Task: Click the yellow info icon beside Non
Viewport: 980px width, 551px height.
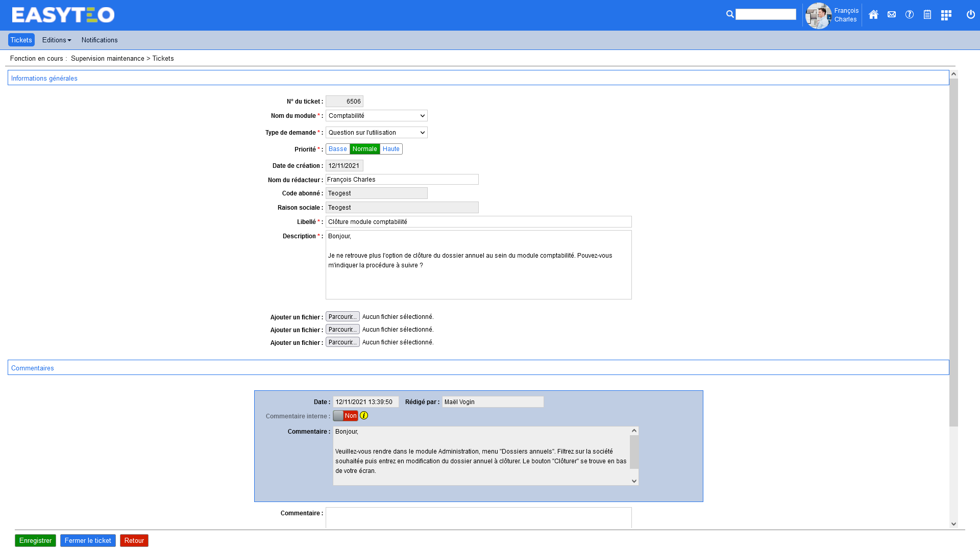Action: [x=364, y=416]
